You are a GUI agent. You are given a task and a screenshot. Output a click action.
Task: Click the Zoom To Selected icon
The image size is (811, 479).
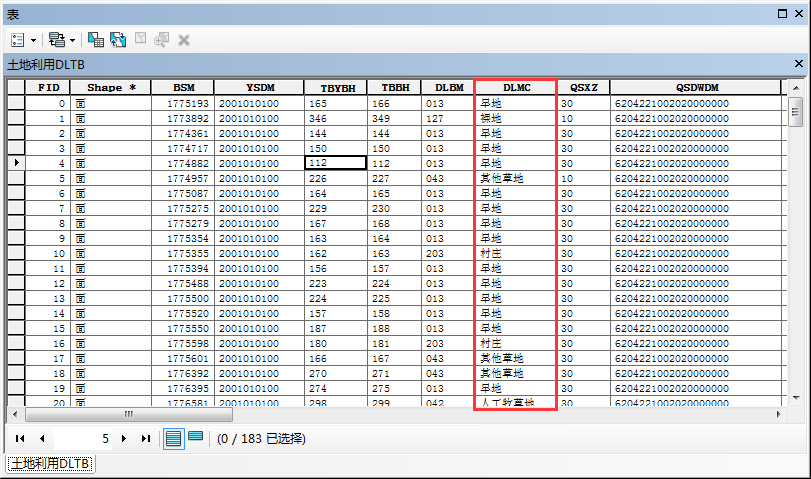coord(161,40)
